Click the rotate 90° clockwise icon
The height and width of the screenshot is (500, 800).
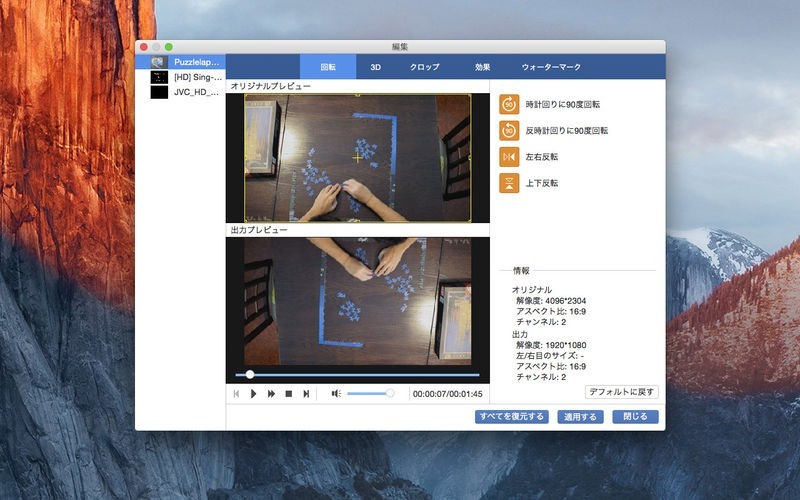510,104
